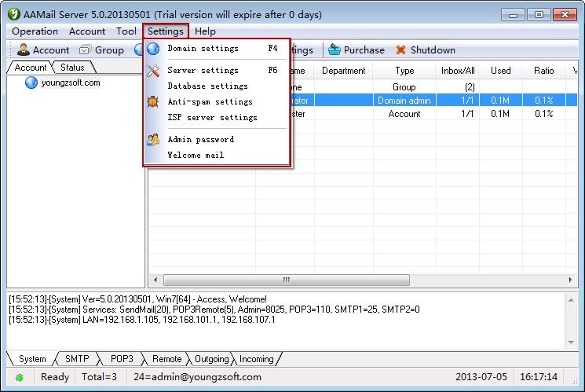This screenshot has height=392, width=585.
Task: Open the Operation menu
Action: 35,31
